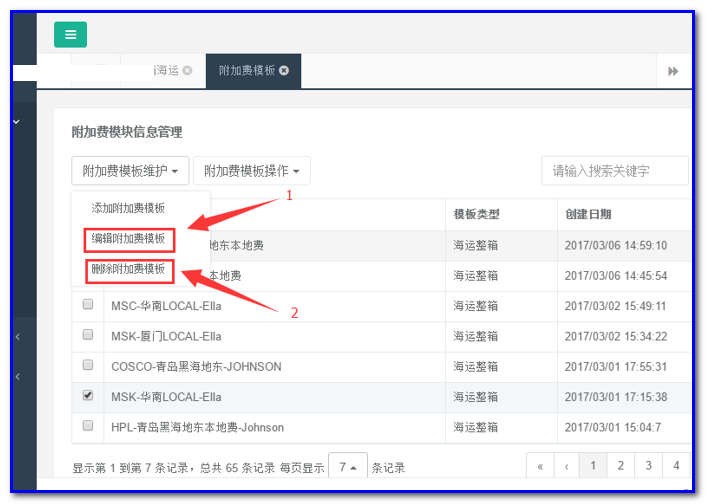706x504 pixels.
Task: Click the double-arrow tab scroll icon
Action: point(673,71)
